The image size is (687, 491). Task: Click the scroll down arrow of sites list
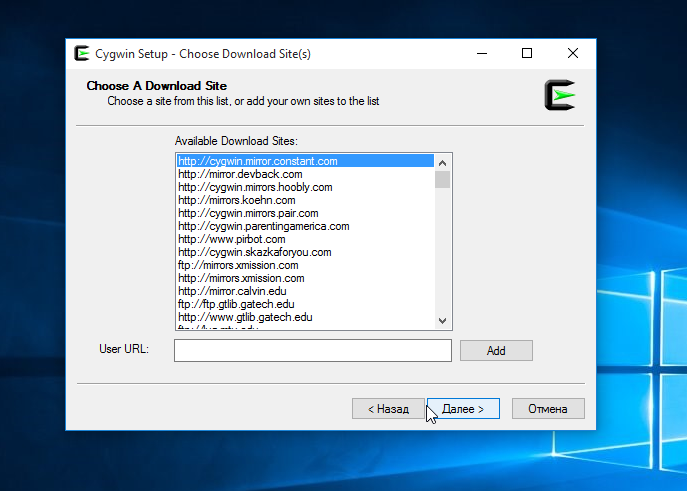443,321
